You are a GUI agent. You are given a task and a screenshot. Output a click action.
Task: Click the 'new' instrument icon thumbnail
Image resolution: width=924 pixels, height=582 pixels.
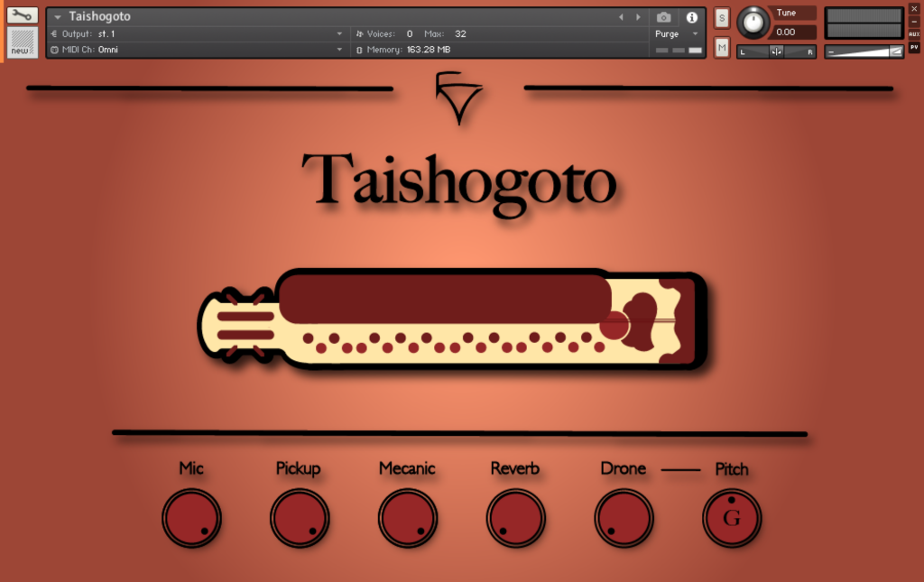(x=23, y=42)
